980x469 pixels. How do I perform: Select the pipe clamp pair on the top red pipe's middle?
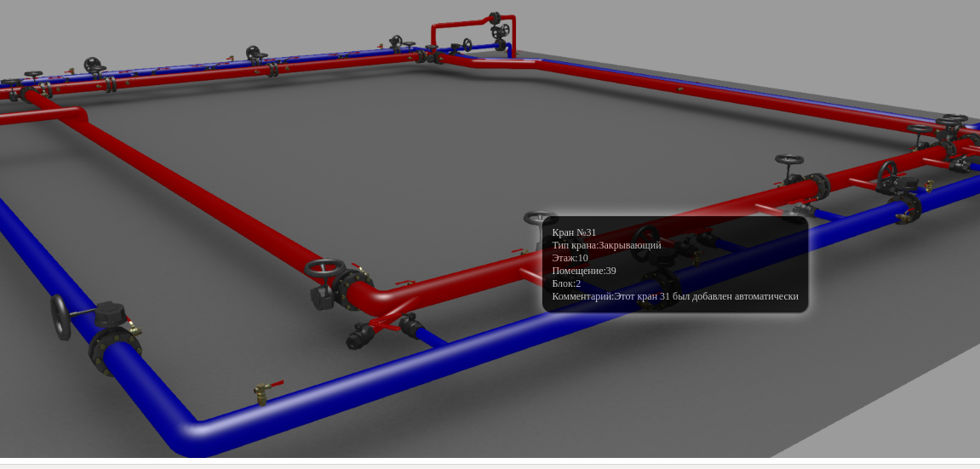(x=272, y=69)
